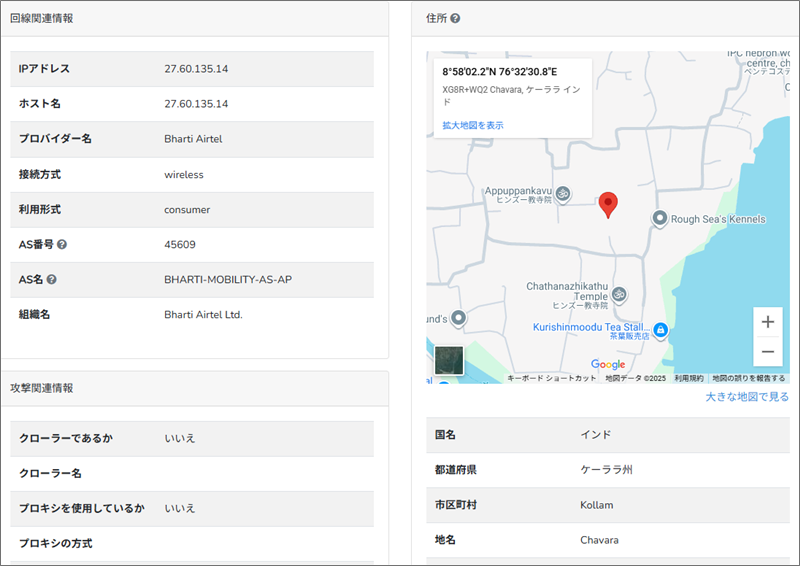Select the red location pin on the map

coord(608,205)
